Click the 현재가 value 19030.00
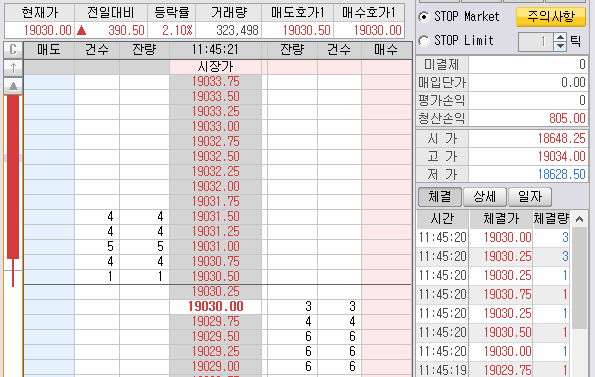This screenshot has width=595, height=377. [47, 30]
